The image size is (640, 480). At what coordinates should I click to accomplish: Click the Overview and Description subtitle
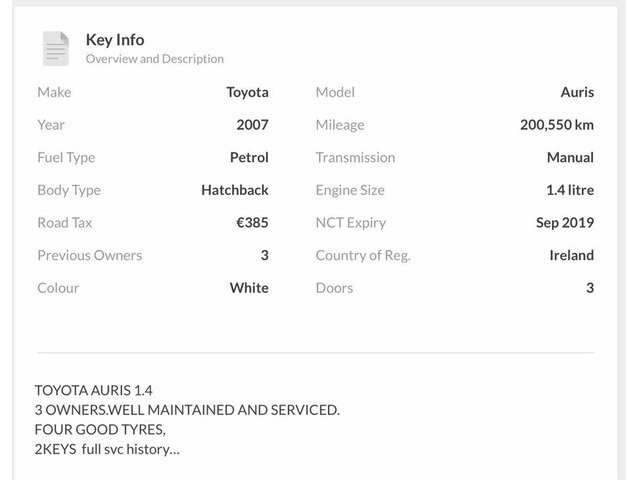click(x=154, y=59)
